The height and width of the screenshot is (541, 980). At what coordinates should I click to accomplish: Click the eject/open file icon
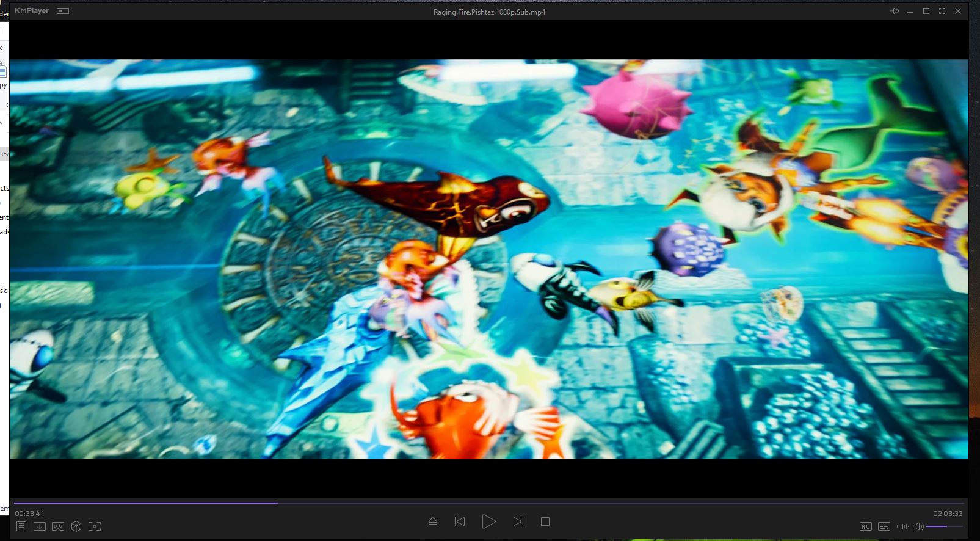(x=433, y=521)
